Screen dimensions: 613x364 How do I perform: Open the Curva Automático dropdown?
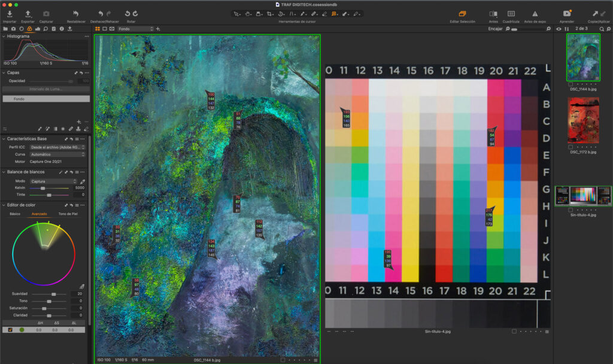click(57, 154)
